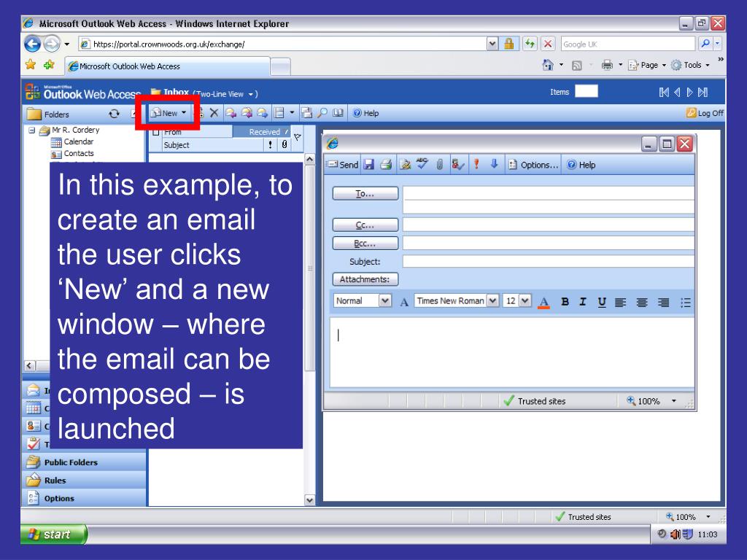
Task: Delete selected item with the X icon
Action: pos(214,113)
